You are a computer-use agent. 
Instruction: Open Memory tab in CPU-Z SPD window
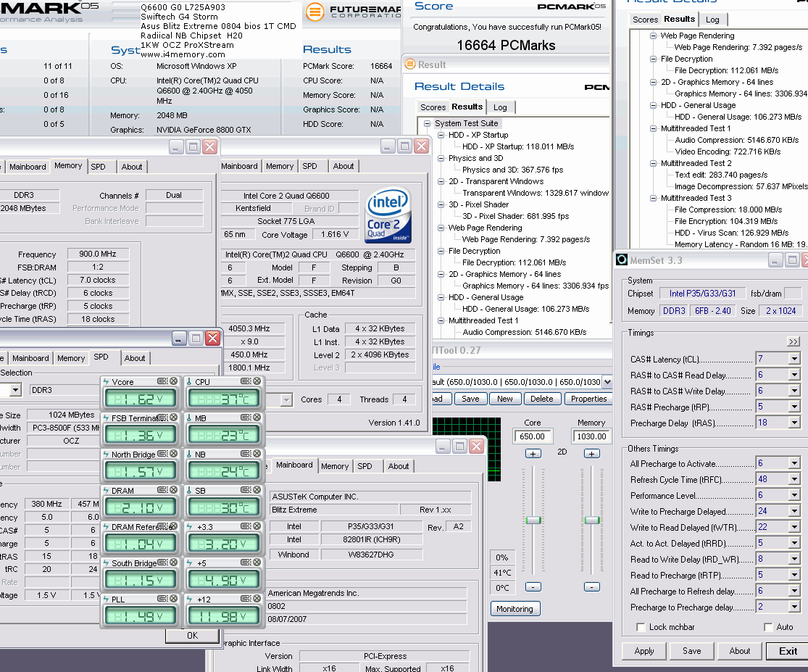tap(71, 358)
